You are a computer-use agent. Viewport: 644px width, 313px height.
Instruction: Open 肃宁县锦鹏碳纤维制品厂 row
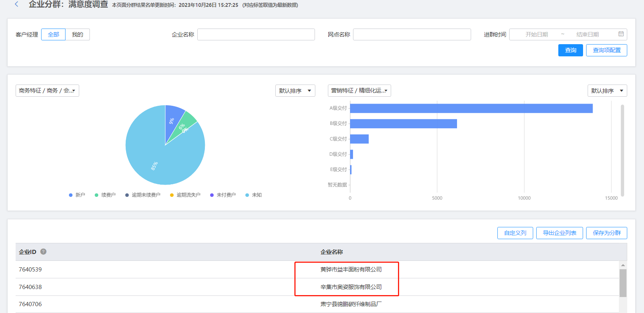click(351, 304)
